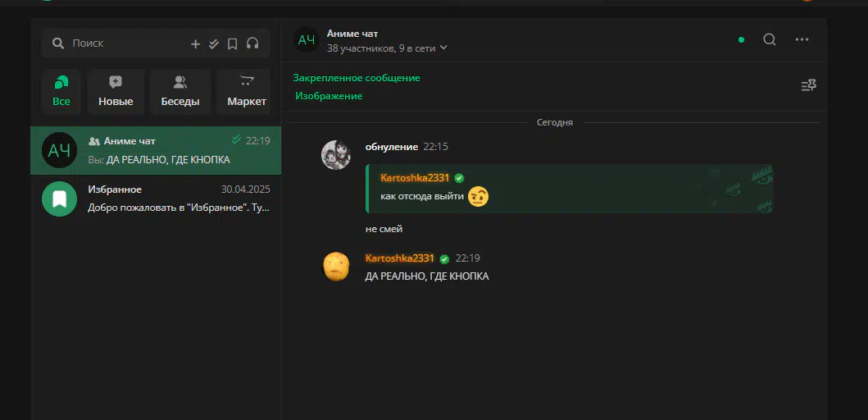Click the magnifier icon in the search field

point(58,43)
